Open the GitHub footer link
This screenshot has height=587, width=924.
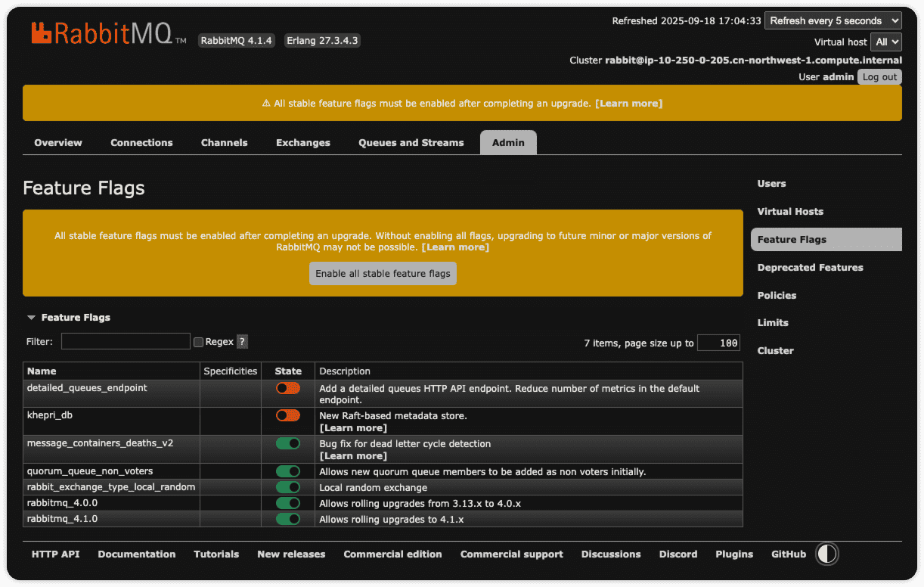coord(788,554)
